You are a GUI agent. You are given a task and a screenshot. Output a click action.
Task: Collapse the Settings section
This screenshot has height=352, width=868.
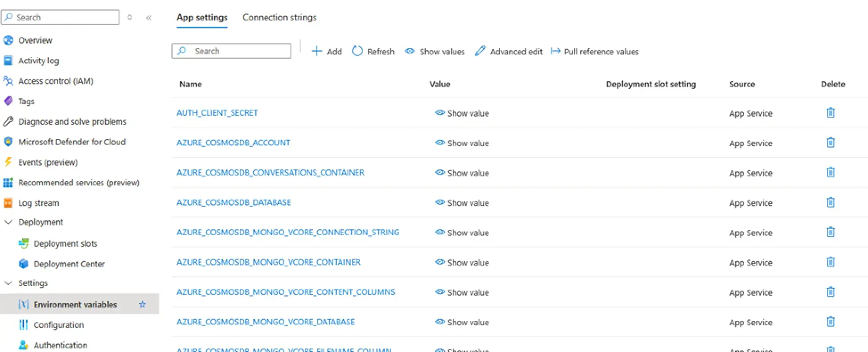click(x=8, y=283)
